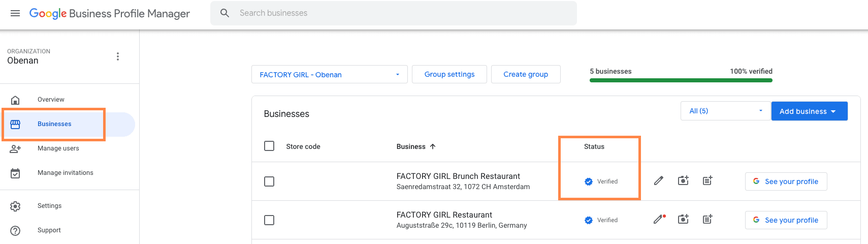The width and height of the screenshot is (868, 244).
Task: Tick the checkbox for Auguststraße Berlin restaurant
Action: pos(269,220)
